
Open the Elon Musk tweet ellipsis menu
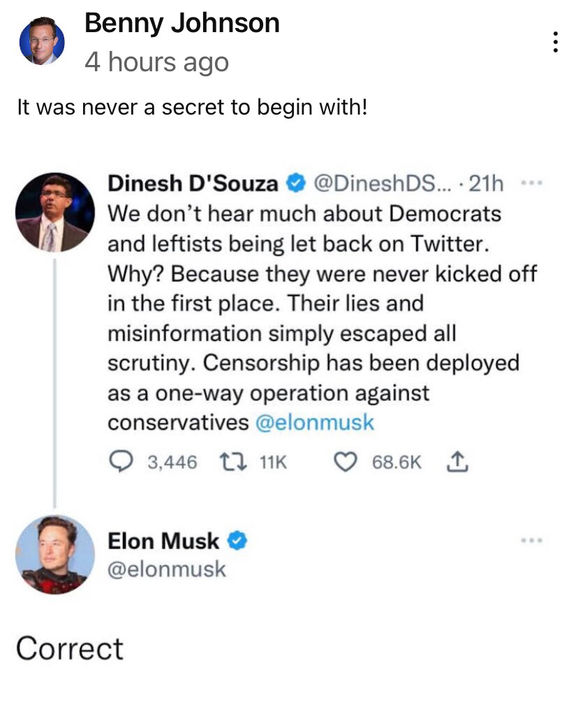tap(533, 541)
